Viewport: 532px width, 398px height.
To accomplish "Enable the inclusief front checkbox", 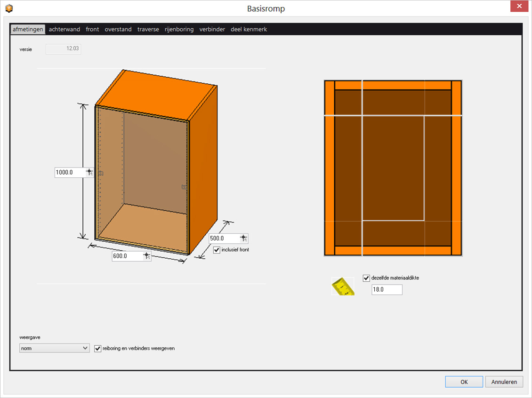I will pos(216,250).
